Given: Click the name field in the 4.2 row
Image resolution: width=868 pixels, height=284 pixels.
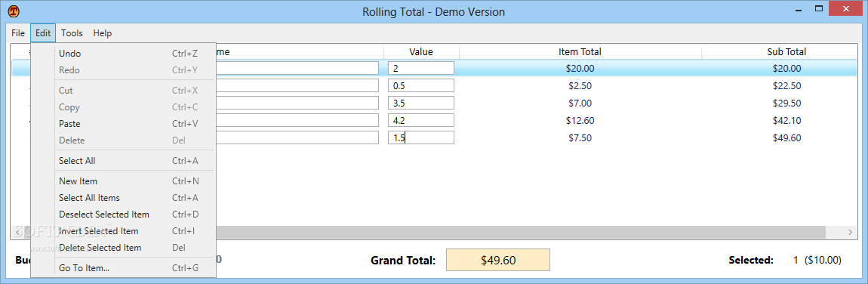Looking at the screenshot, I should pyautogui.click(x=297, y=120).
